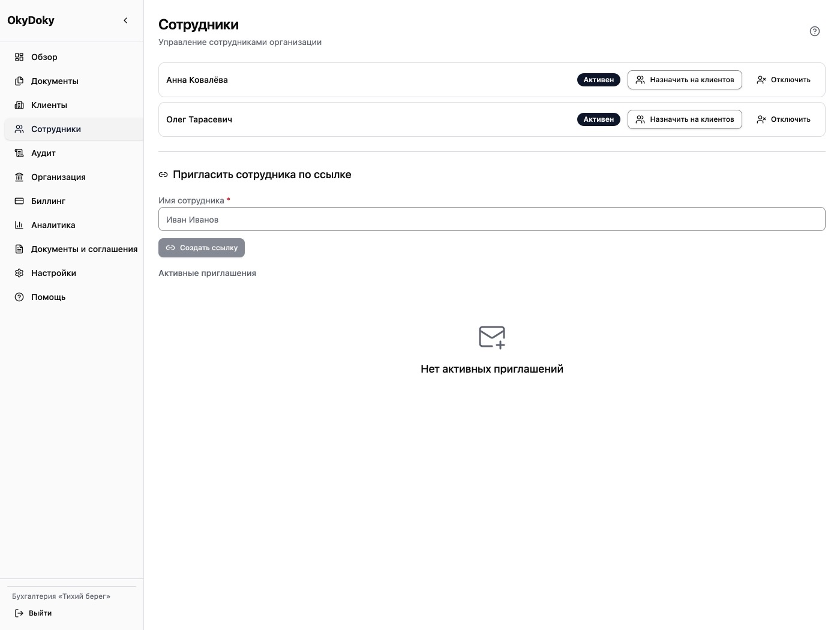Click the Клиенты building icon
This screenshot has height=630, width=840.
(x=19, y=105)
